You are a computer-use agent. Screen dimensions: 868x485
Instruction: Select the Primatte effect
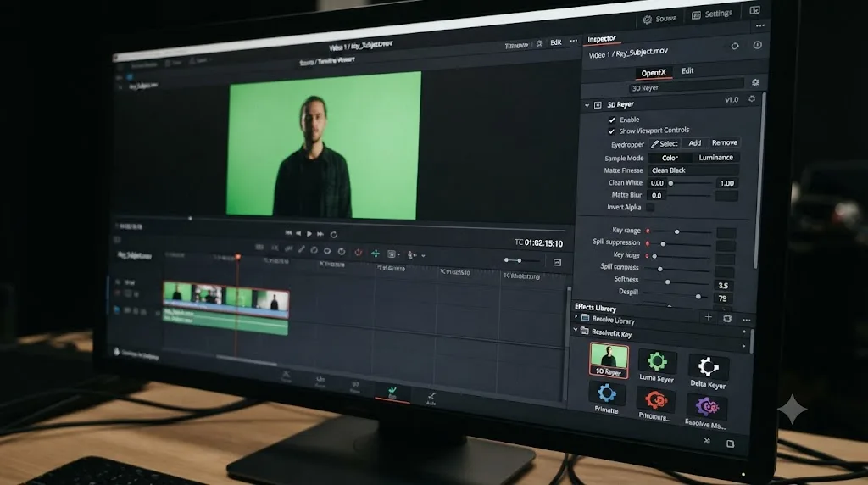606,399
